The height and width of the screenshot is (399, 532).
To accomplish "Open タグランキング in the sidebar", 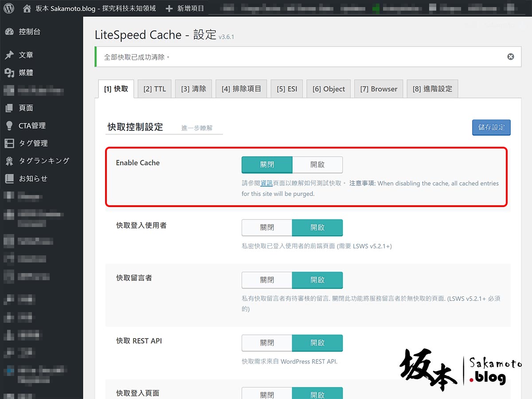I will coord(44,161).
